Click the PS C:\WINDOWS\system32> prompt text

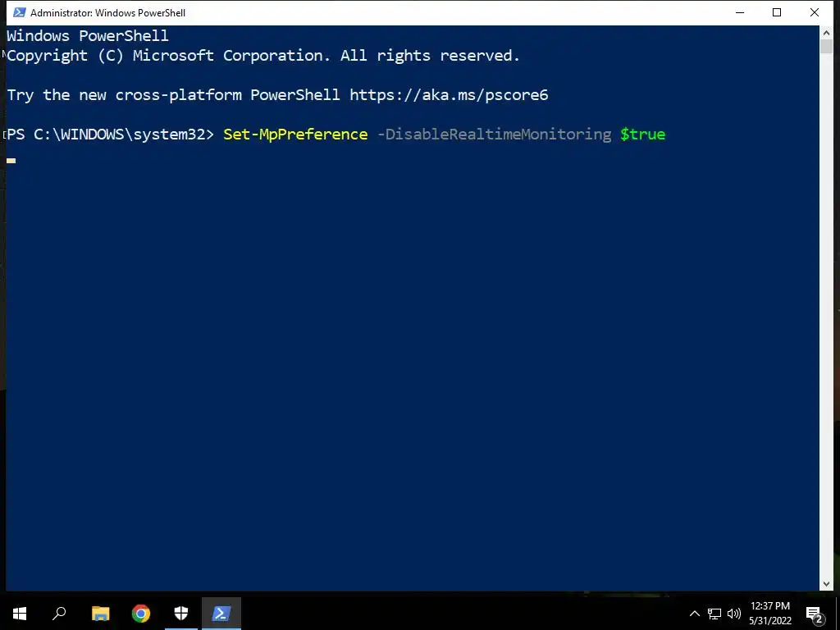(110, 134)
